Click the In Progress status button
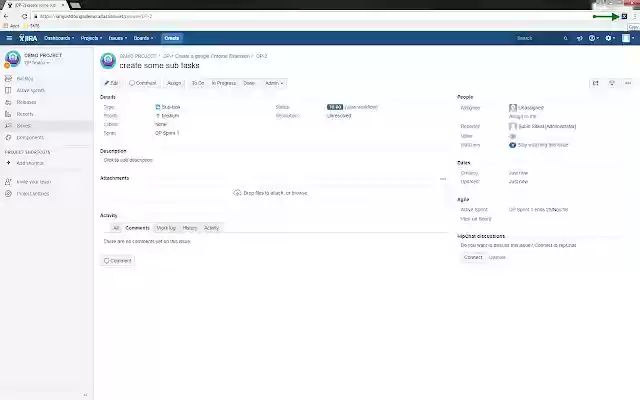 click(x=223, y=83)
